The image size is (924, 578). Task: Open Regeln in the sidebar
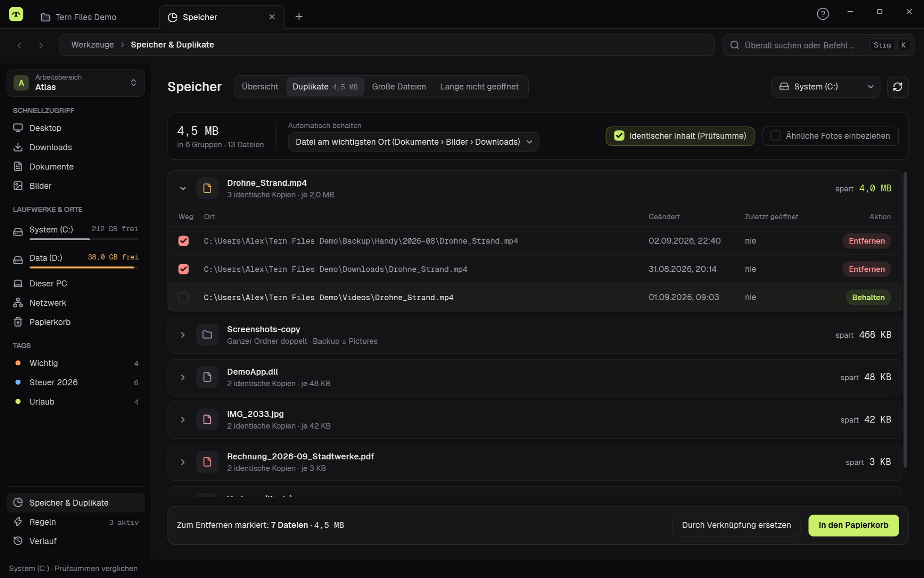tap(75, 522)
